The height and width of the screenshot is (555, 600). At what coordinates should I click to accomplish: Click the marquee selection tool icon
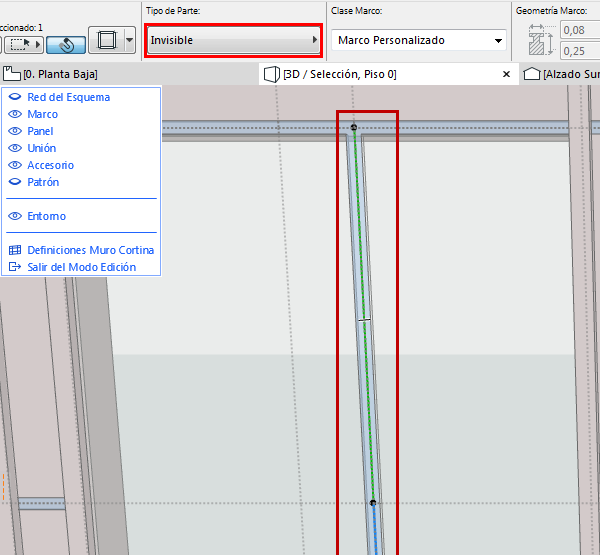(x=21, y=44)
